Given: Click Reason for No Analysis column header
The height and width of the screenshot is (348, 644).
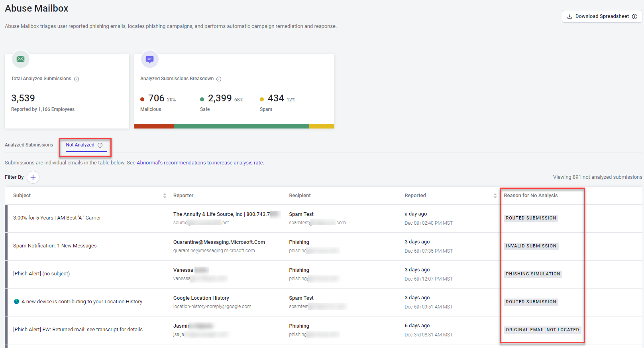Looking at the screenshot, I should [531, 196].
